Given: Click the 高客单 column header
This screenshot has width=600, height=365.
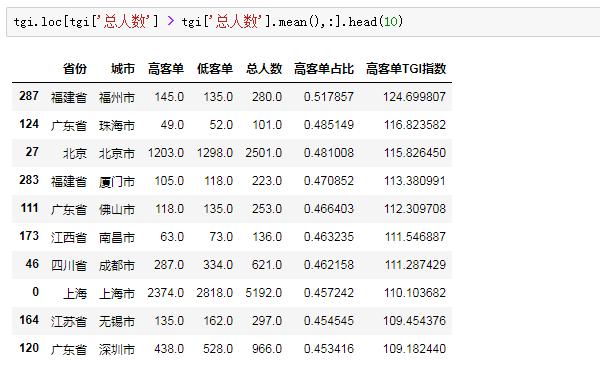Looking at the screenshot, I should pos(166,69).
